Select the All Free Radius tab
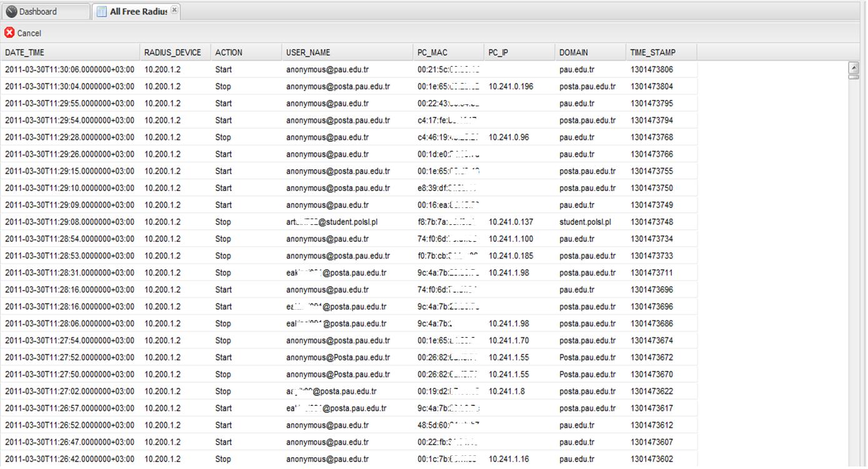 [136, 11]
